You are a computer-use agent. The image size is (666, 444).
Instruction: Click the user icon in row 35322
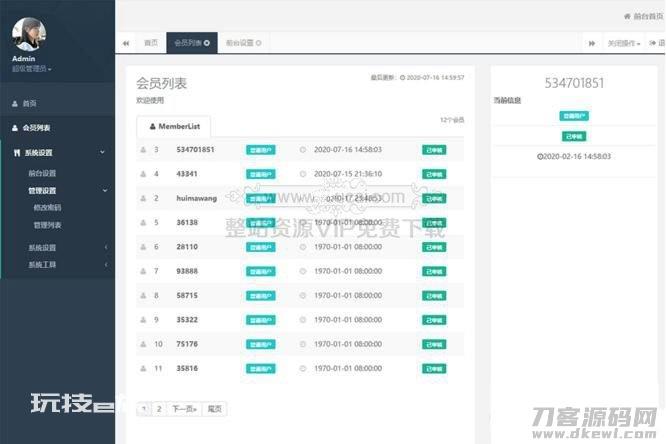pyautogui.click(x=143, y=320)
